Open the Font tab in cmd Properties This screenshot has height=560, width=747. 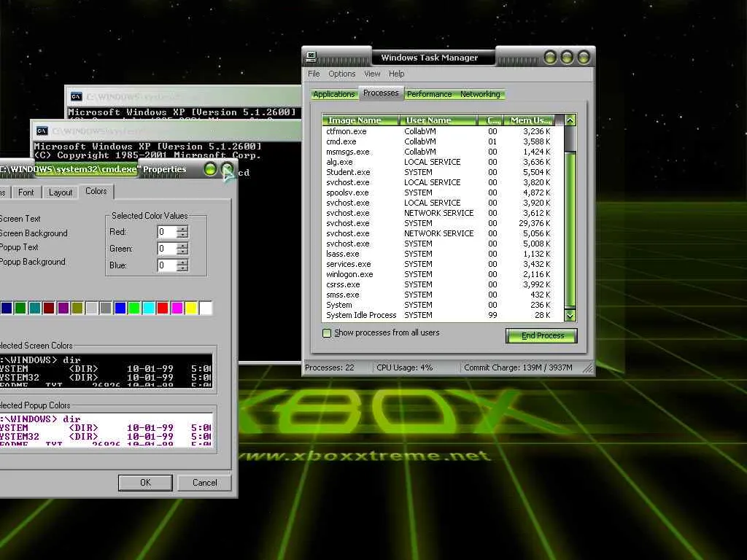point(26,192)
